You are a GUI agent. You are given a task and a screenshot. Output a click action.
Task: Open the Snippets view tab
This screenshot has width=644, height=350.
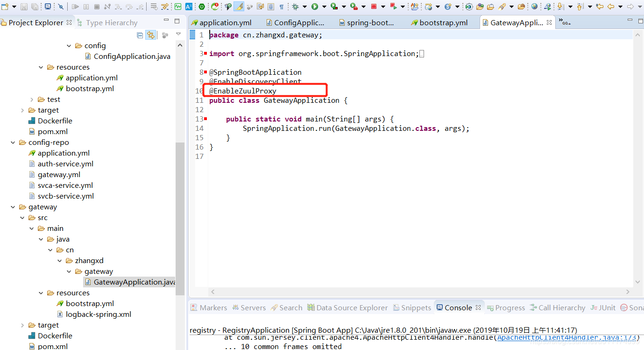(412, 307)
